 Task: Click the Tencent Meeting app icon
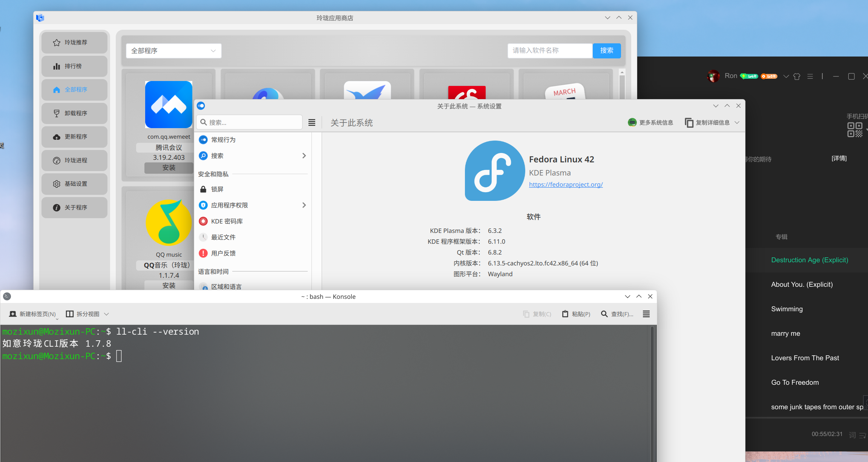(x=169, y=105)
